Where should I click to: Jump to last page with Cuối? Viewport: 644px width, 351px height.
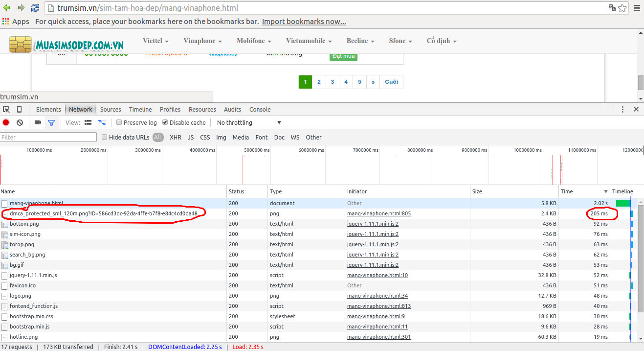392,82
